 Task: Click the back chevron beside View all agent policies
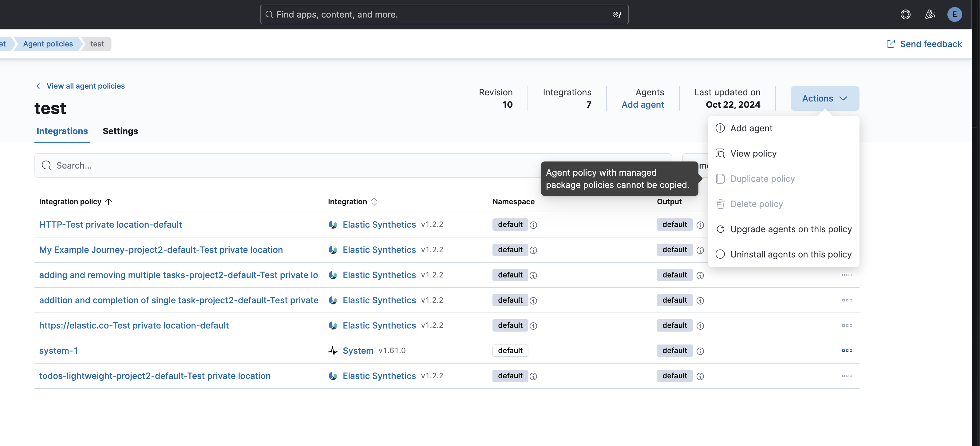[38, 86]
